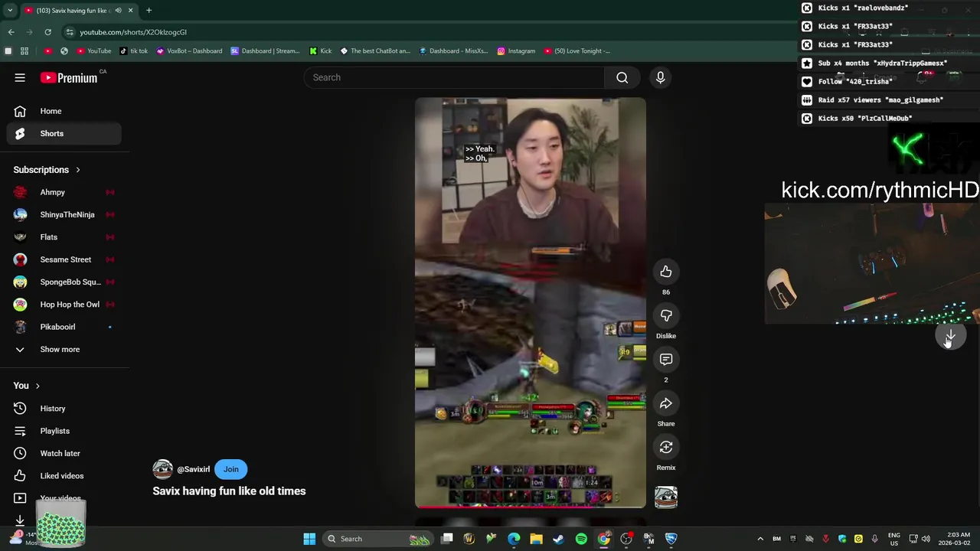The height and width of the screenshot is (551, 980).
Task: Open the Love Tonight bookmark
Action: (x=577, y=51)
